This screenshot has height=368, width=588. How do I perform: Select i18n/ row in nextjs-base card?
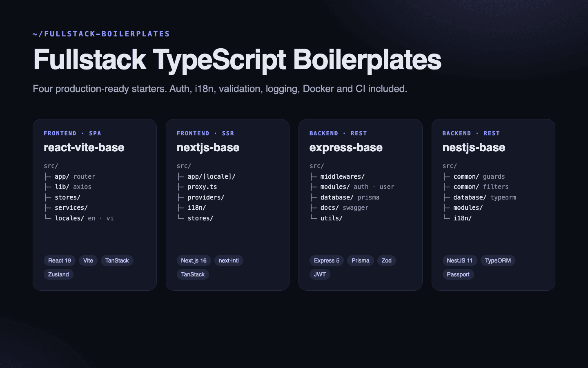(x=192, y=208)
